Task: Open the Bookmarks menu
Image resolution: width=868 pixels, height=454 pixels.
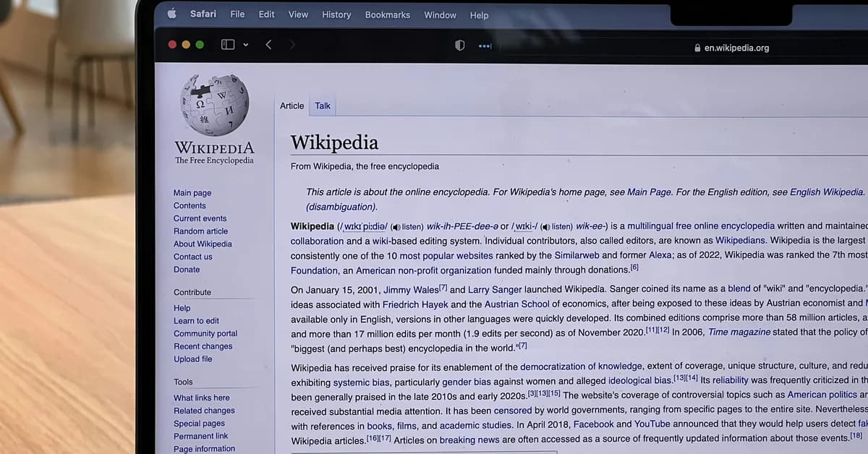Action: [x=388, y=14]
